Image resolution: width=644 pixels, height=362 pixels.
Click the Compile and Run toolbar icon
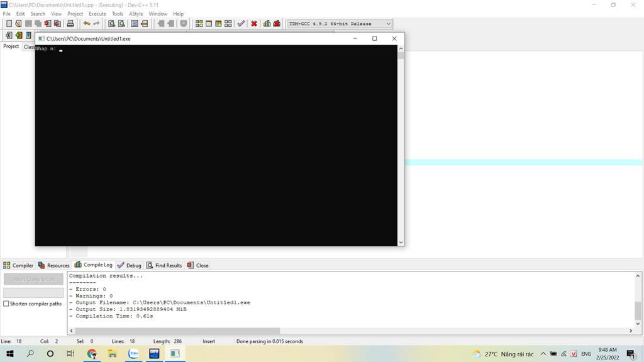(x=218, y=24)
